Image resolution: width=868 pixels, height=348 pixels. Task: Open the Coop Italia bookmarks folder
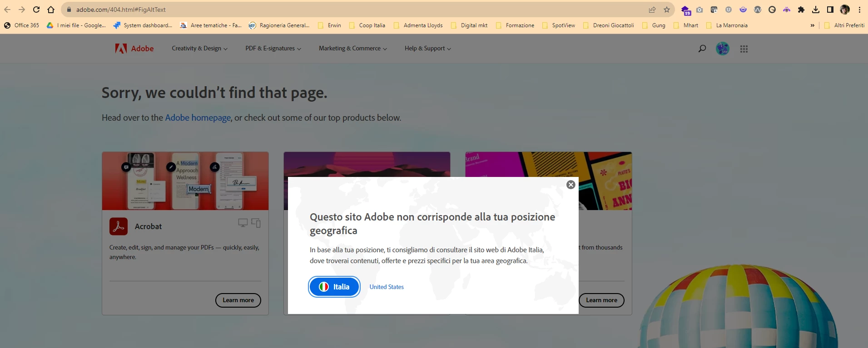click(x=367, y=25)
